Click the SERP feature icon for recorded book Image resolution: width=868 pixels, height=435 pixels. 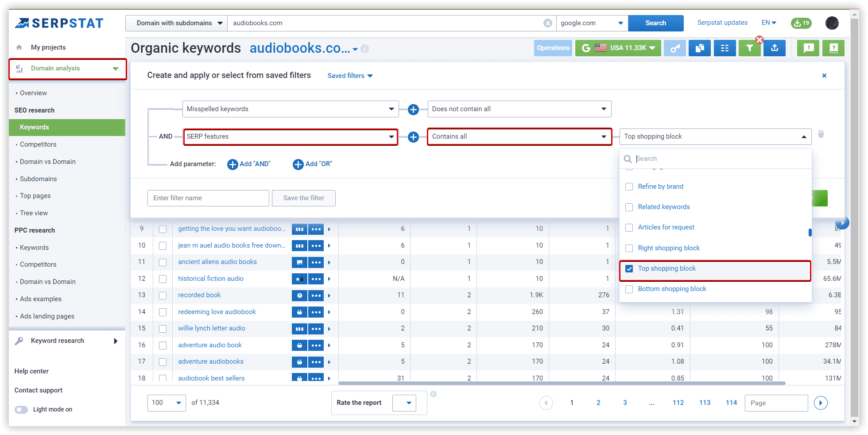pyautogui.click(x=299, y=295)
